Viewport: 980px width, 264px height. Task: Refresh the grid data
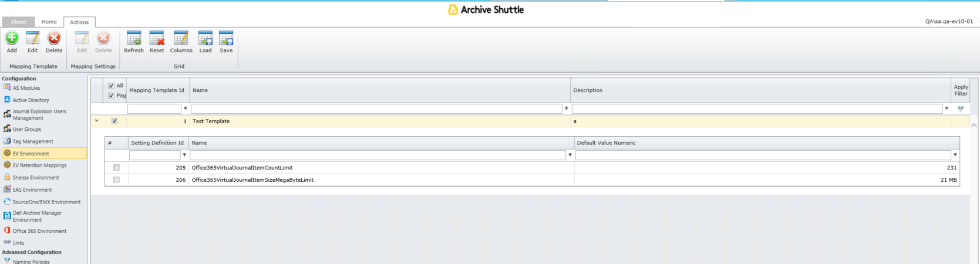134,39
